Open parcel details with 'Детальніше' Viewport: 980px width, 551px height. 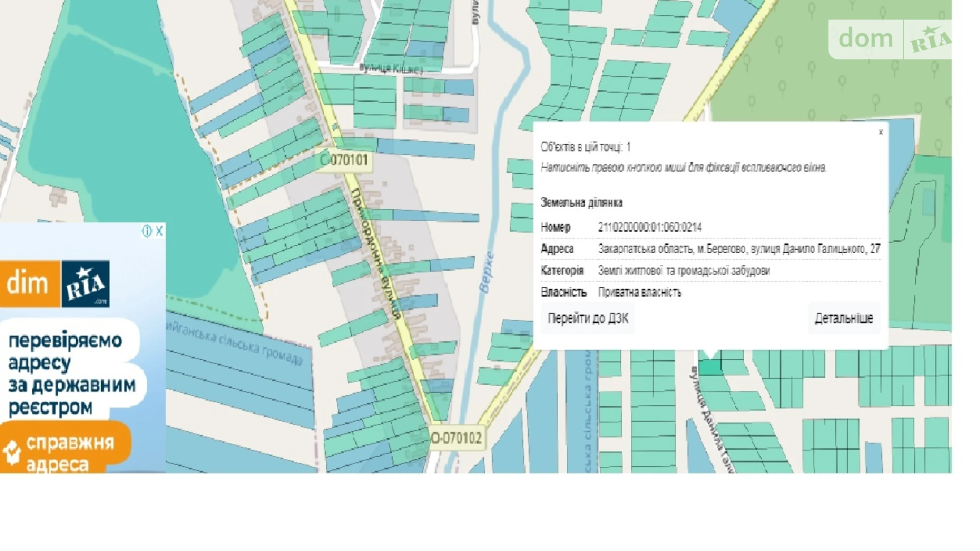pyautogui.click(x=843, y=318)
